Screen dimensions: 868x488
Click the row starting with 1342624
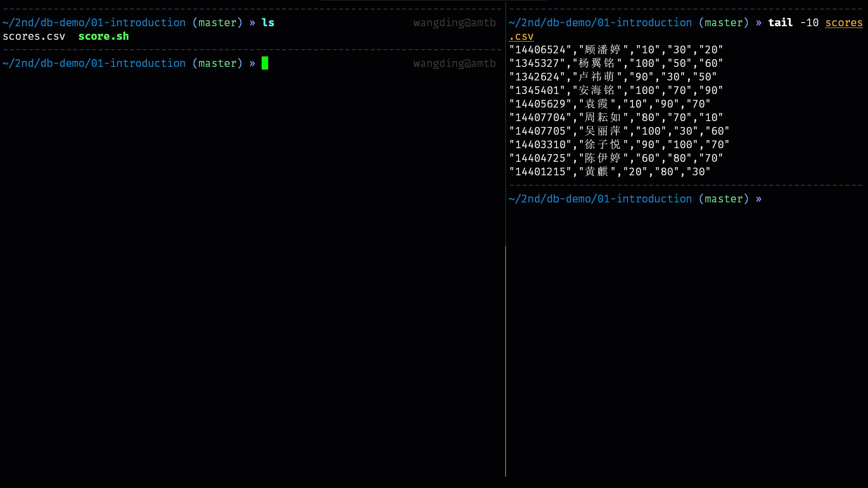[613, 77]
